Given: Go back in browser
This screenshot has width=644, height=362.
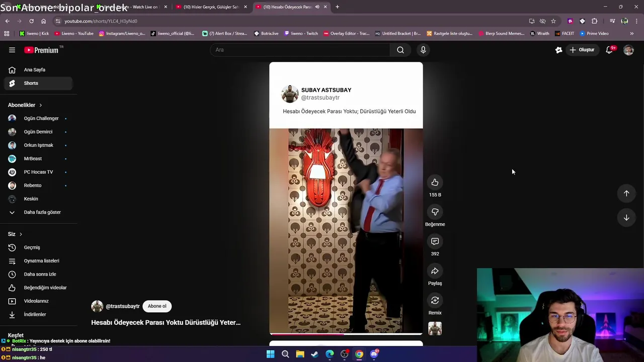Looking at the screenshot, I should click(7, 21).
